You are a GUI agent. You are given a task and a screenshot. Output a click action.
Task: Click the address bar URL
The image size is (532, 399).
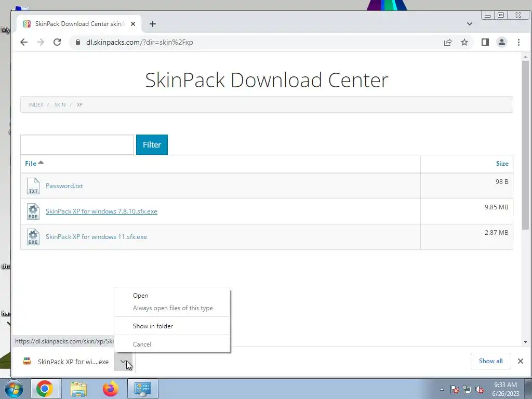click(139, 42)
